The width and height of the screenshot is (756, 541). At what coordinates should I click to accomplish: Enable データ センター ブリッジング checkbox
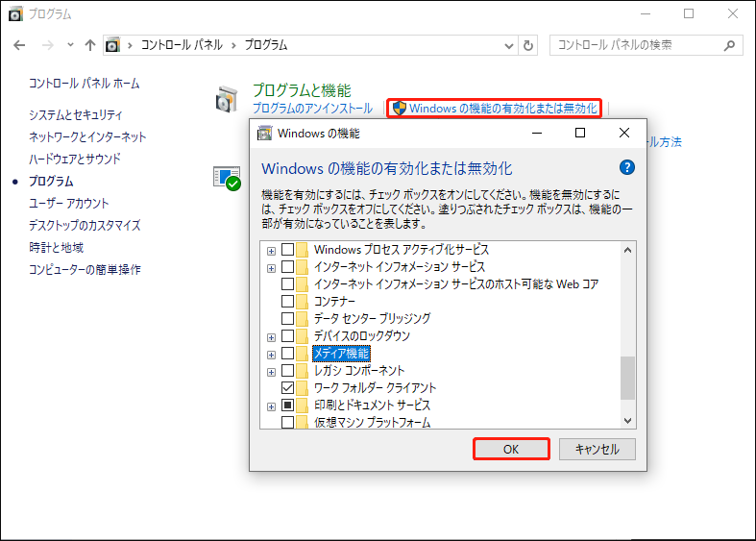click(288, 319)
